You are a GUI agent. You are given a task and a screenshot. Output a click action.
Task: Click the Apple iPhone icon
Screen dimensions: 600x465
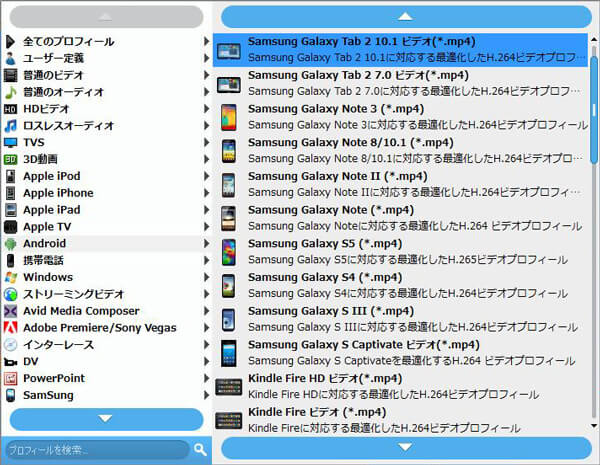10,193
